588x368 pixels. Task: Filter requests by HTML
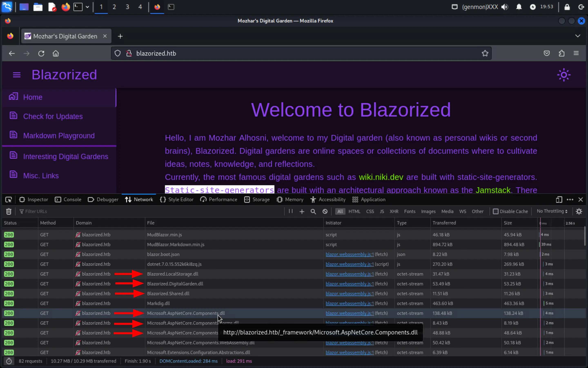(x=354, y=211)
